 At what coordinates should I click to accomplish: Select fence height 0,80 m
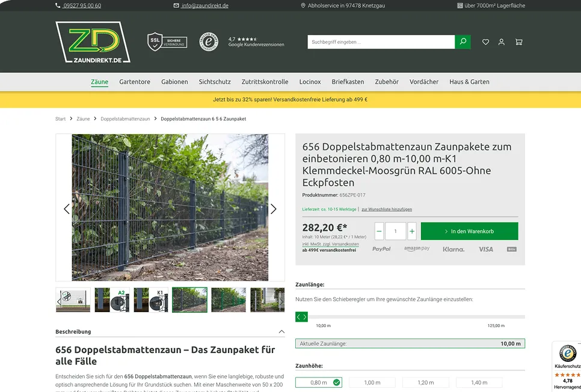(318, 382)
